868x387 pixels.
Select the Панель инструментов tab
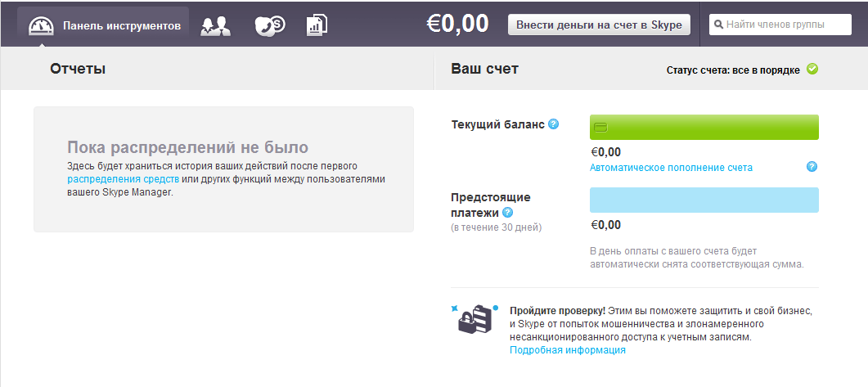tap(103, 26)
